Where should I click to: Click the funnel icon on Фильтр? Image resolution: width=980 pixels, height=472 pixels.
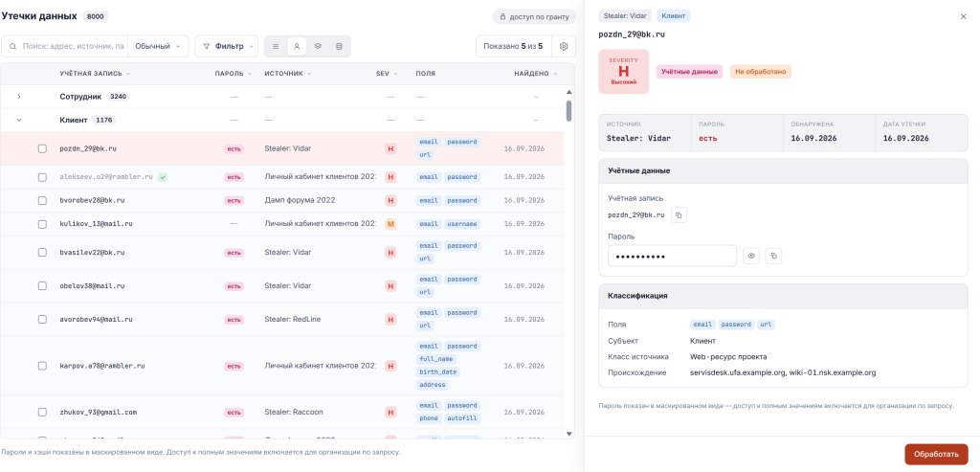[207, 46]
